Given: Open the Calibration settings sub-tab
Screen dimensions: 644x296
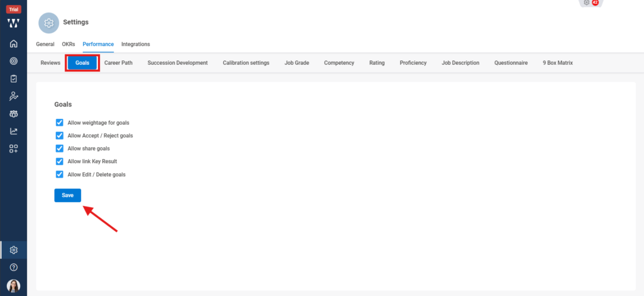Looking at the screenshot, I should coord(246,63).
